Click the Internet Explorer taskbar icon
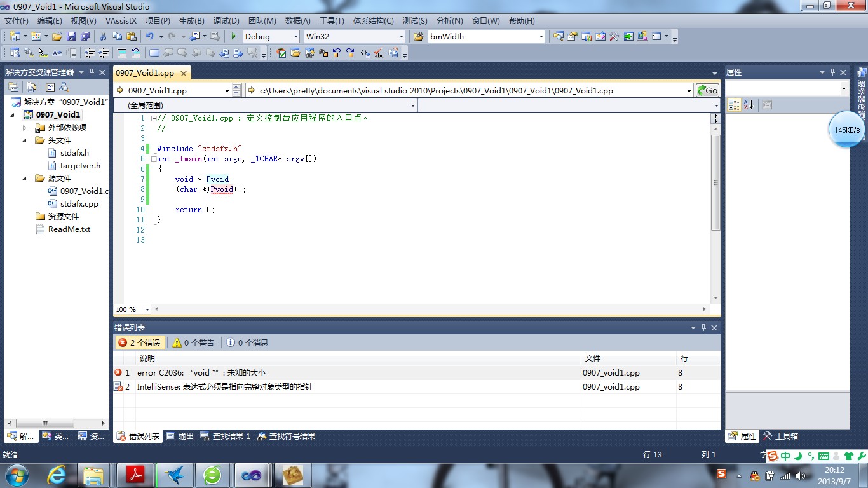The height and width of the screenshot is (488, 868). pyautogui.click(x=57, y=475)
